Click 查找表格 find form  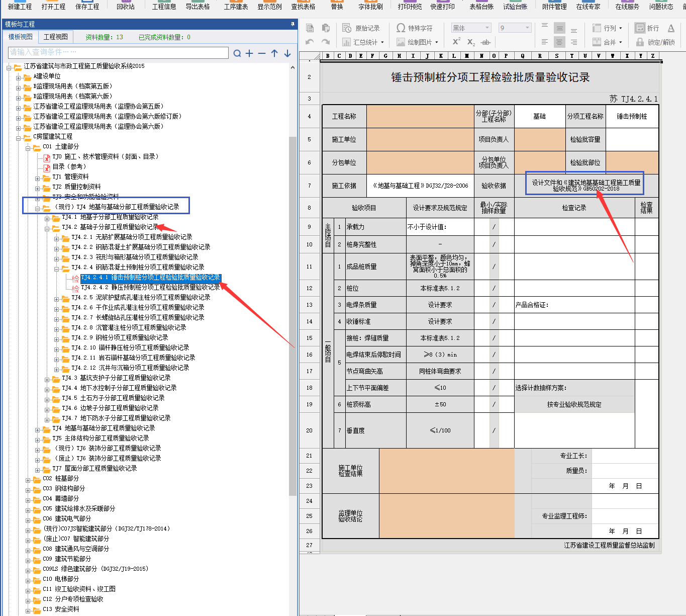tap(304, 7)
